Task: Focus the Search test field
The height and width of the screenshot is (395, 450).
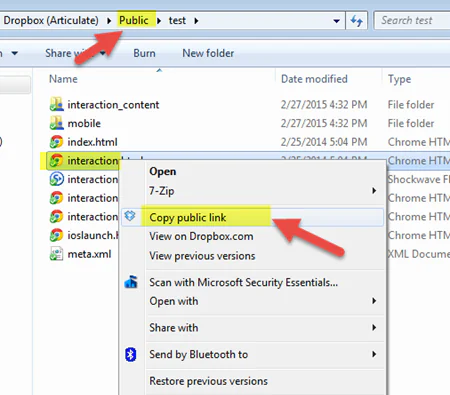Action: tap(413, 21)
